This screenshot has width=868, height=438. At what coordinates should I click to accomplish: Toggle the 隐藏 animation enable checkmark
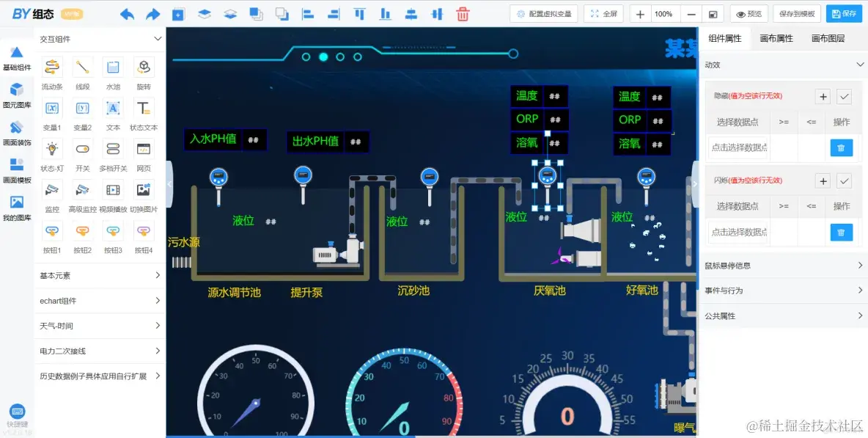[840, 96]
